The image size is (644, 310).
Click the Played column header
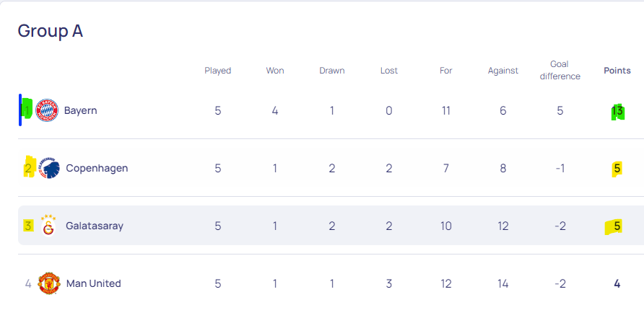(218, 71)
